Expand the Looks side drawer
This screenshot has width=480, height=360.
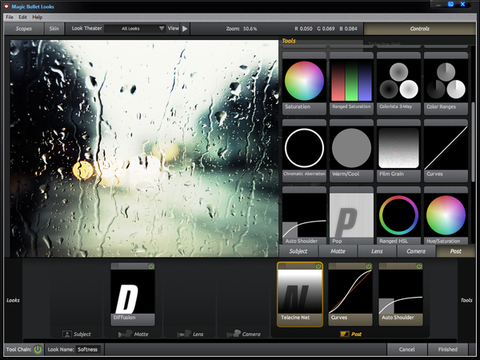pos(13,300)
